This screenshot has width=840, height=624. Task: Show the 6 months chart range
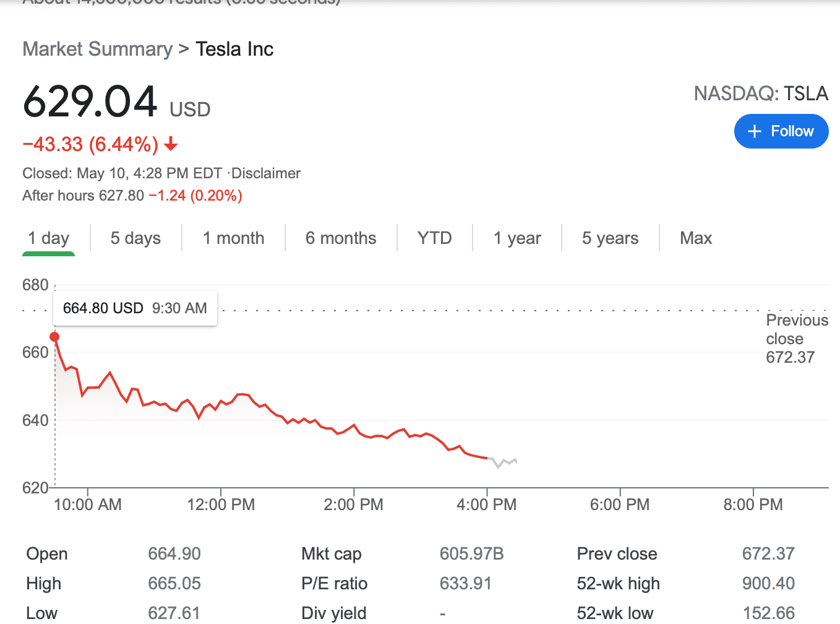341,238
